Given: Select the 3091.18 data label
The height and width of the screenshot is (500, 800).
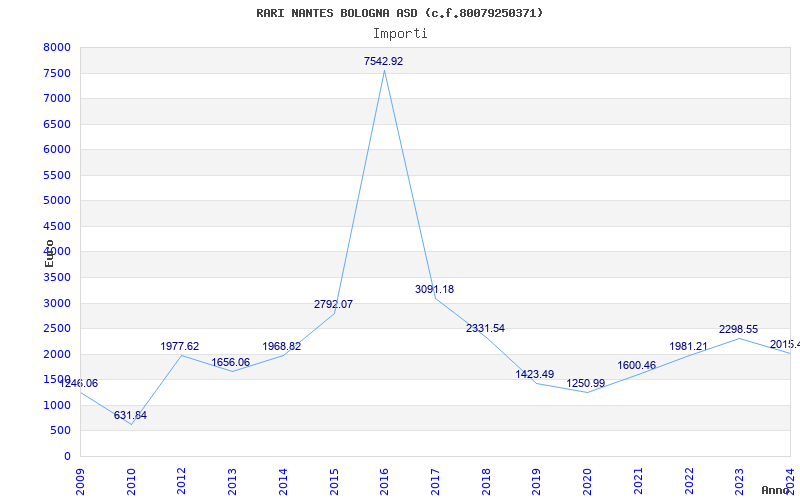Looking at the screenshot, I should click(434, 289).
